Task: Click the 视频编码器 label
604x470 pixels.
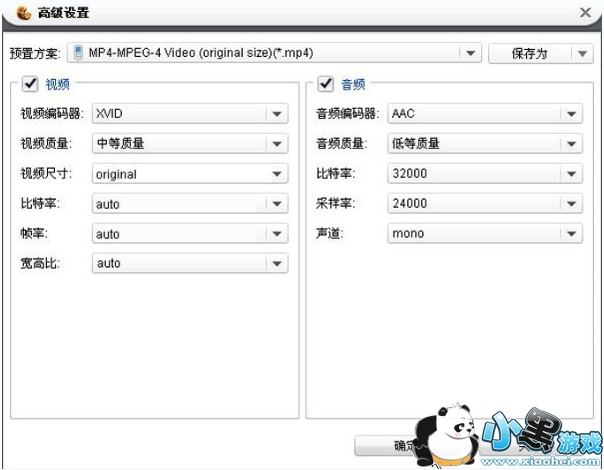Action: [x=52, y=114]
